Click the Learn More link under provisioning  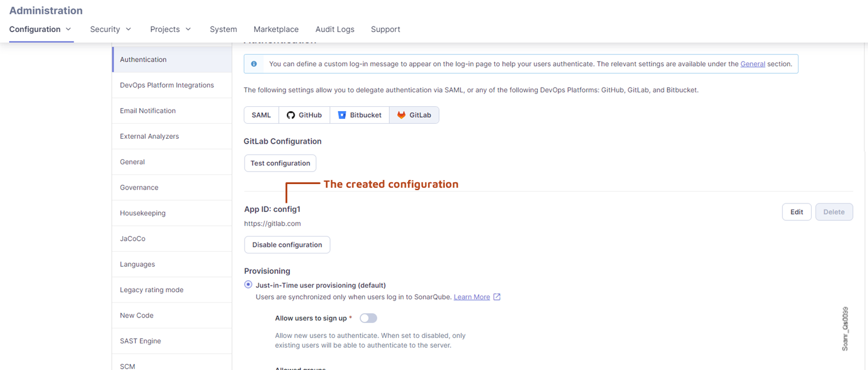point(472,296)
